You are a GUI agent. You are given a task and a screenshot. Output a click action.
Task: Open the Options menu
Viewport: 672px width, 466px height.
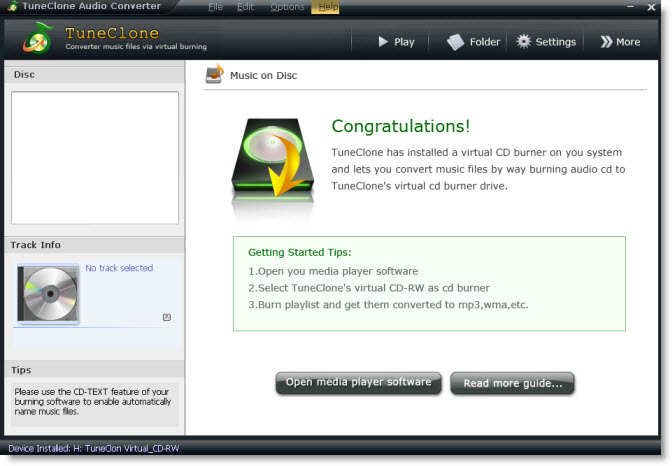click(x=287, y=7)
